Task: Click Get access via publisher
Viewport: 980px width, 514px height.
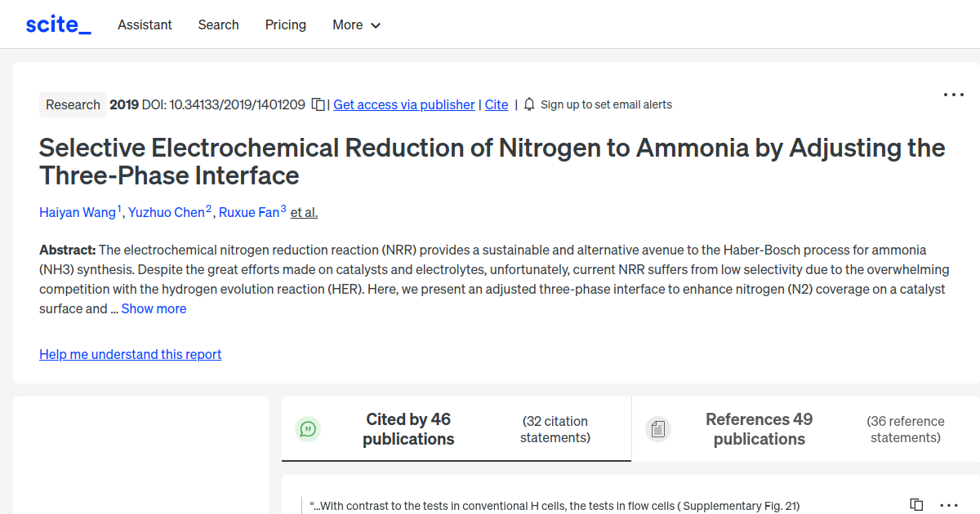Action: [x=403, y=104]
